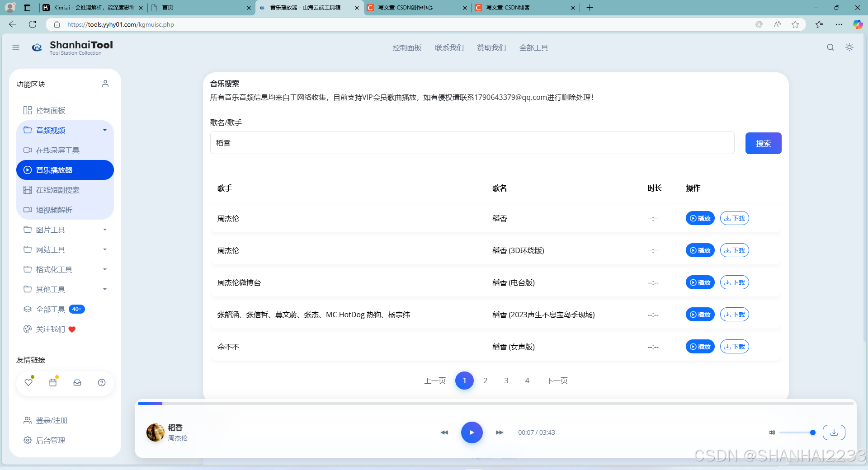Image resolution: width=868 pixels, height=470 pixels.
Task: Open 全部工具 top navigation item
Action: click(x=533, y=47)
